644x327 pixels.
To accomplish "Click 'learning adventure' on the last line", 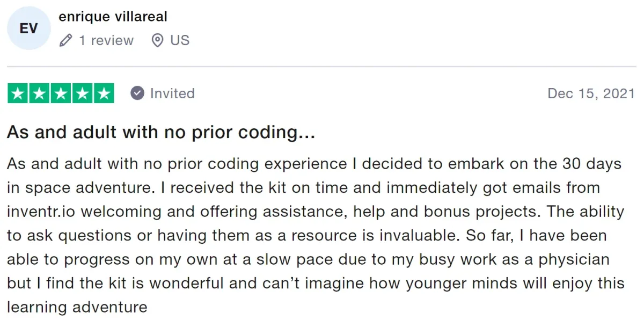I will 77,308.
